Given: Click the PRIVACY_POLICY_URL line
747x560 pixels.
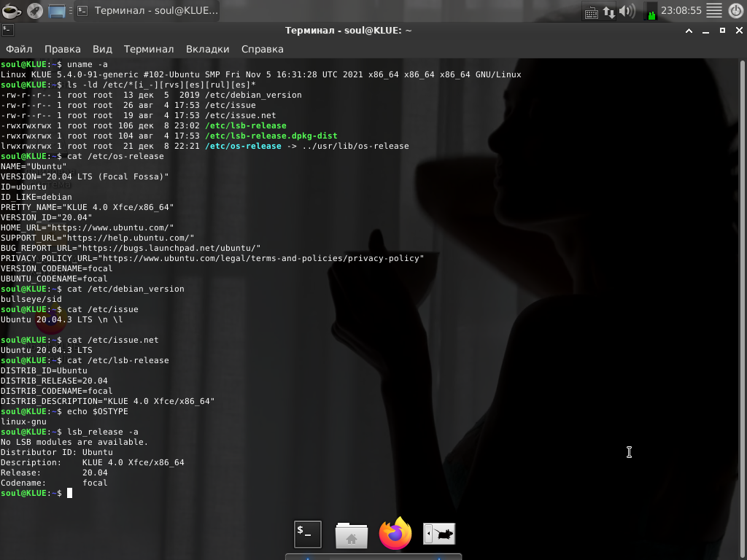Looking at the screenshot, I should [212, 259].
